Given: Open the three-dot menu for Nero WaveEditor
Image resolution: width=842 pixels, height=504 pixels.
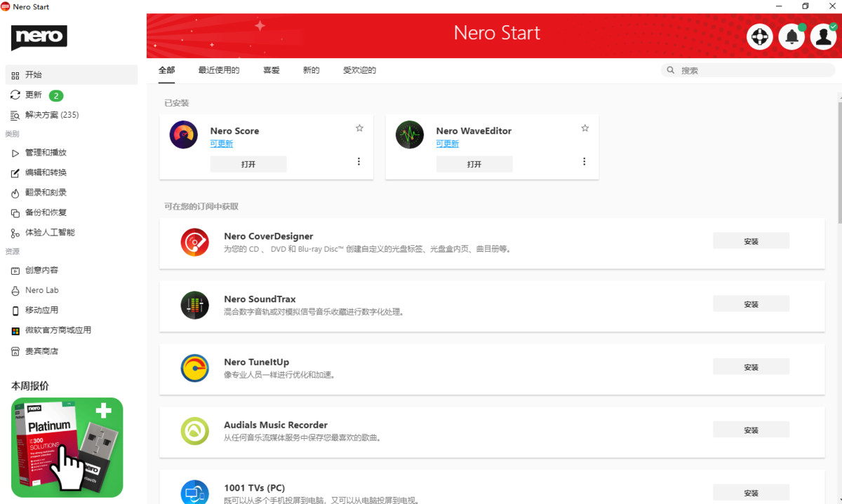Looking at the screenshot, I should (x=584, y=161).
